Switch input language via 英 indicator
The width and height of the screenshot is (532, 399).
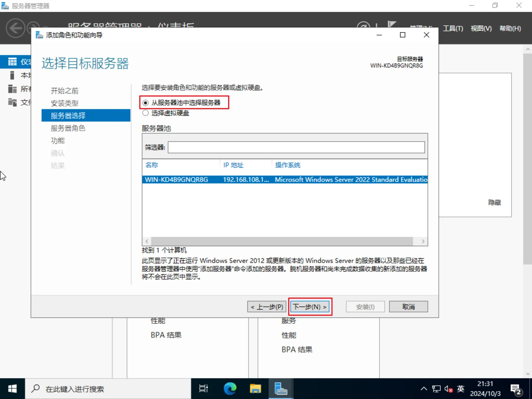[461, 389]
